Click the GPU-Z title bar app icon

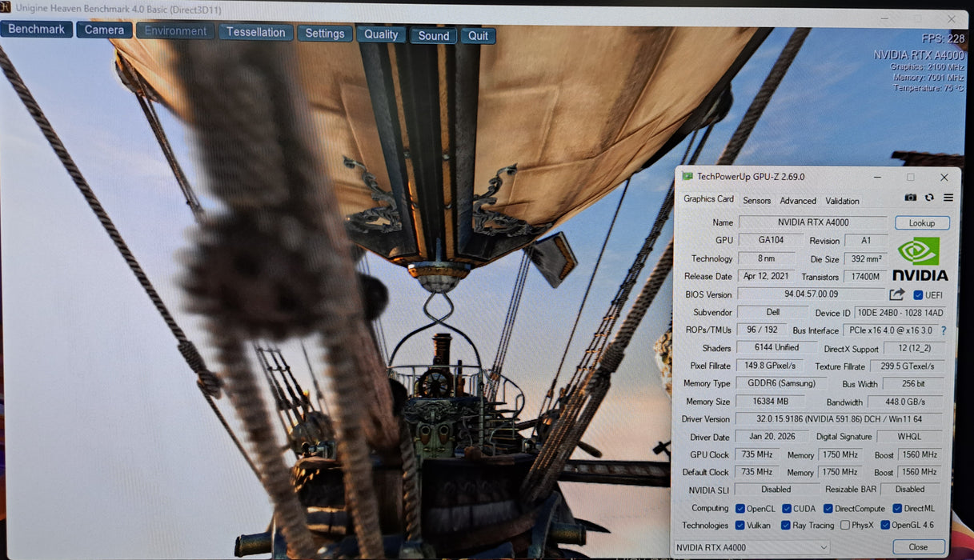point(687,177)
